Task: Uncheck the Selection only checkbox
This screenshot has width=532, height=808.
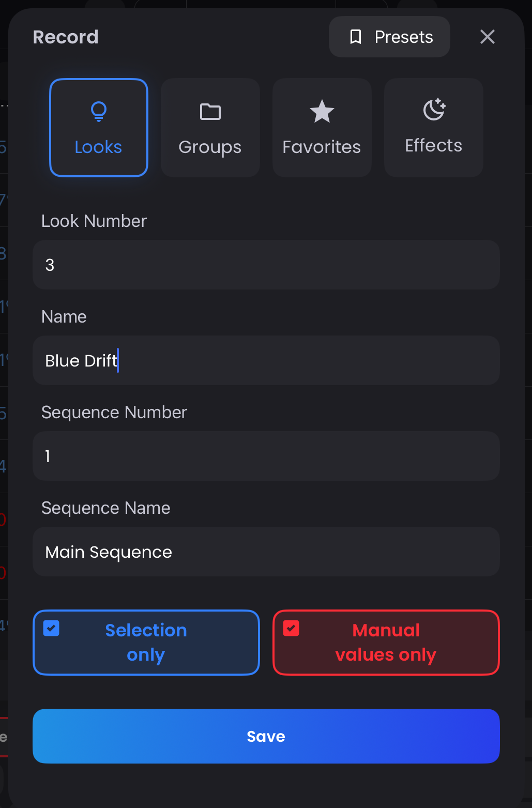Action: point(51,629)
